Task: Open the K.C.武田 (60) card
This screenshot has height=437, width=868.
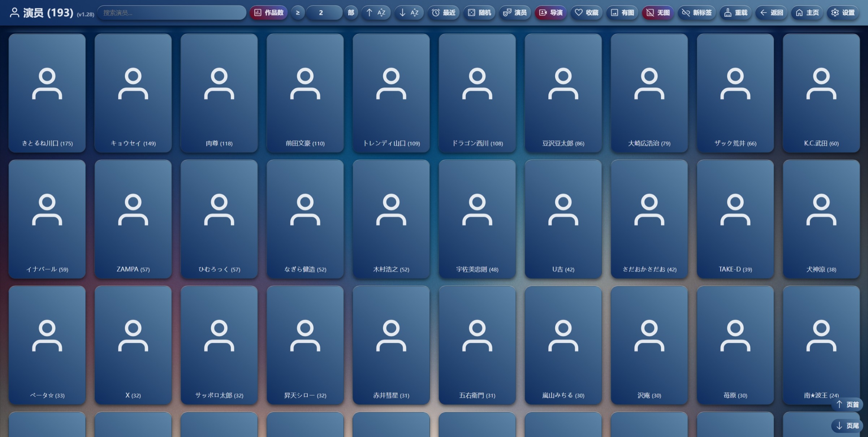Action: [x=821, y=93]
